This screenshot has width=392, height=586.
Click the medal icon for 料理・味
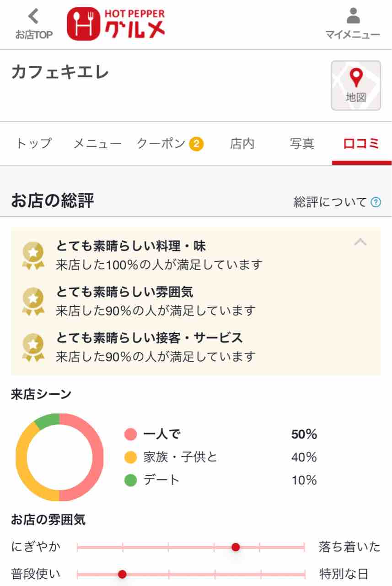[33, 255]
